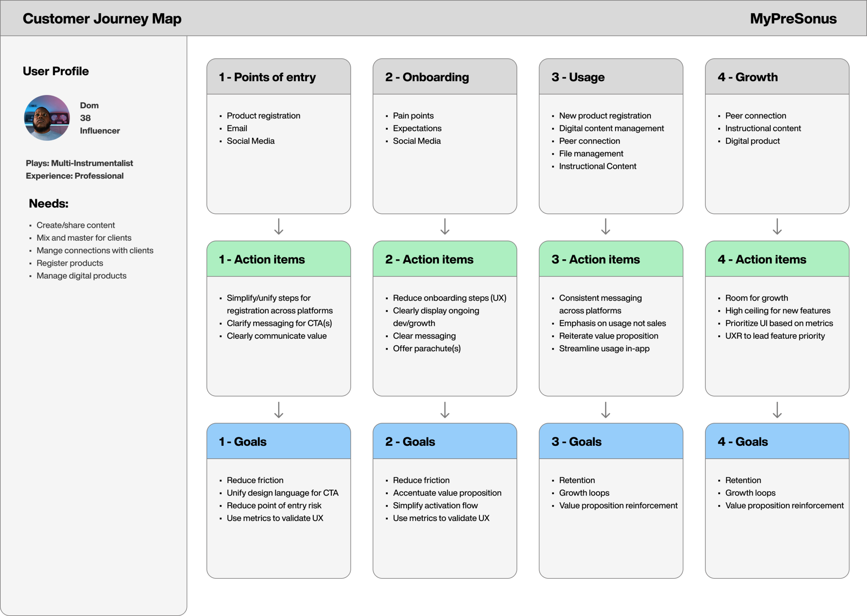
Task: Click arrow between 1 - Action items and 1 - Goals
Action: point(278,410)
